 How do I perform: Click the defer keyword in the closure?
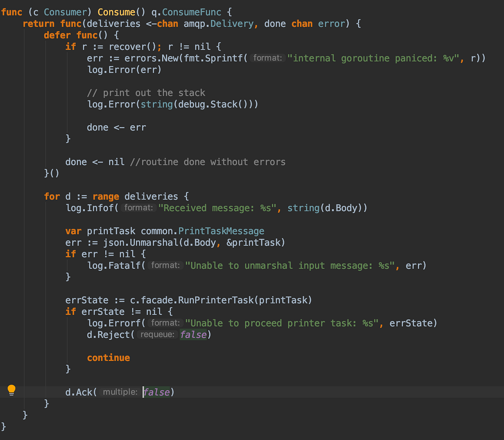pyautogui.click(x=57, y=35)
